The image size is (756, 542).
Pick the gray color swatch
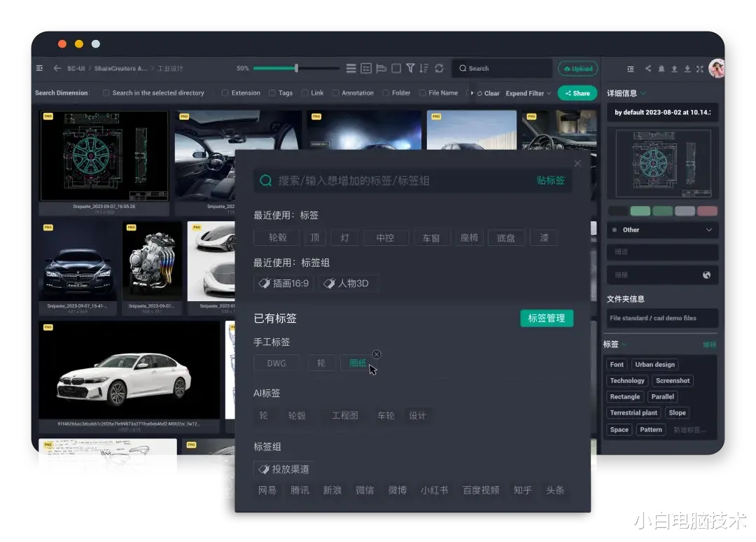click(x=685, y=211)
